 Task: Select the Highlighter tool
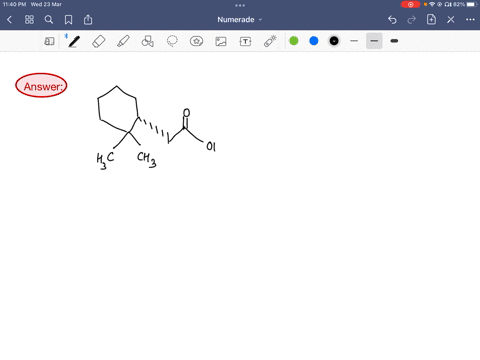pos(123,41)
